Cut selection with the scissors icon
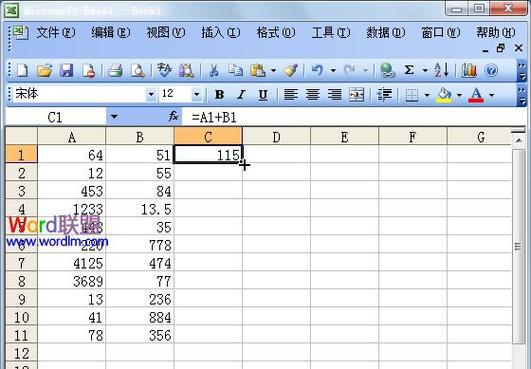 [213, 70]
